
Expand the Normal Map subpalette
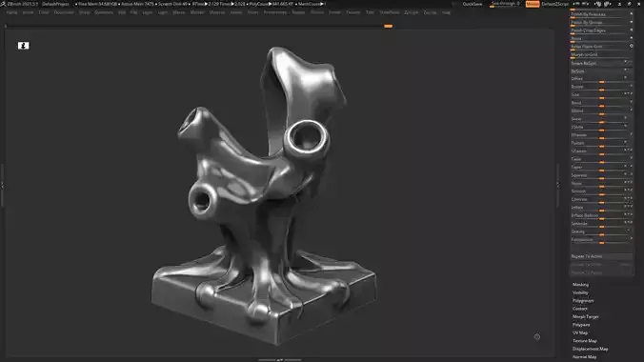pyautogui.click(x=584, y=356)
